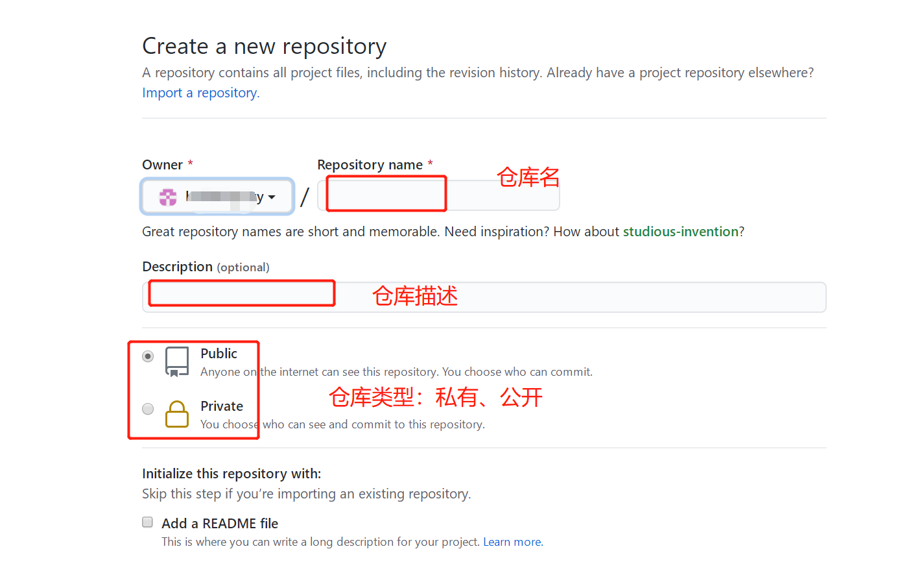Screen dimensions: 924x562
Task: Open the Owner account dropdown
Action: tap(217, 197)
